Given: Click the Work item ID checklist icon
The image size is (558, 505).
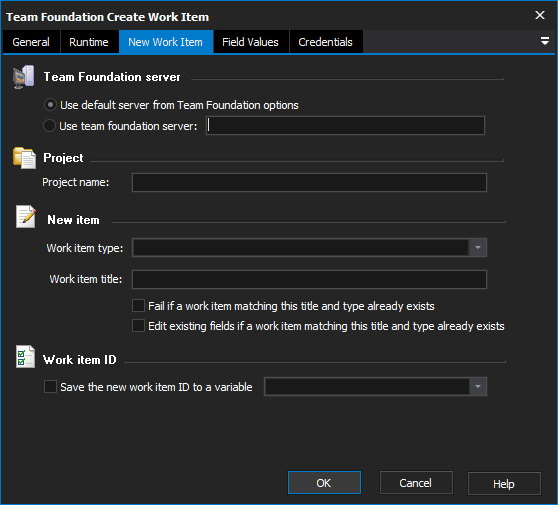Looking at the screenshot, I should click(25, 357).
